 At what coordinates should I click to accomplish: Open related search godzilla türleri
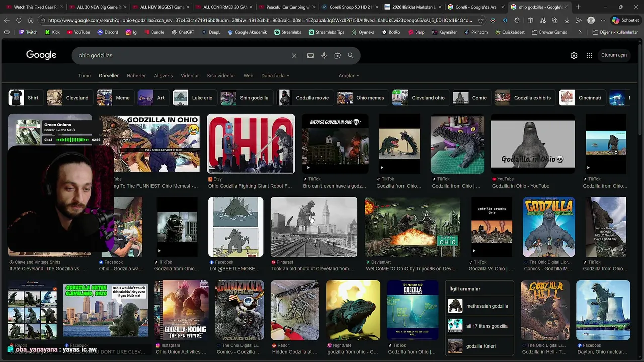click(479, 346)
